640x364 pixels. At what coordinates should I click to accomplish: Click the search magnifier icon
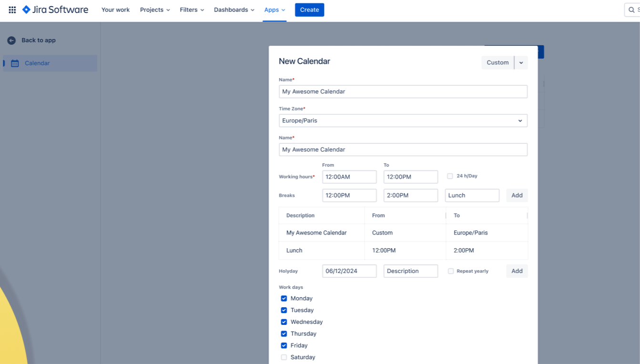click(x=631, y=10)
